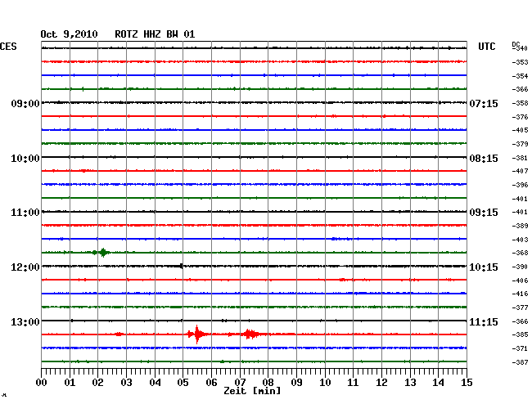Click the second smaller red seismic burst
Viewport: 532px width, 404px height.
point(250,334)
